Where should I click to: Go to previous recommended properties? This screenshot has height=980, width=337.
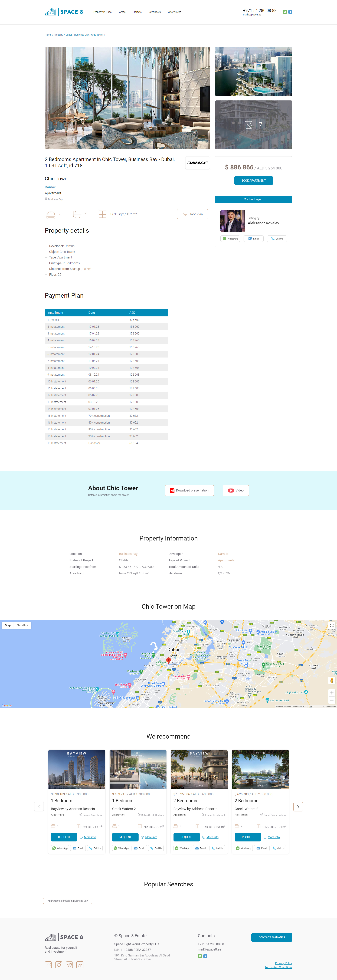(x=39, y=807)
